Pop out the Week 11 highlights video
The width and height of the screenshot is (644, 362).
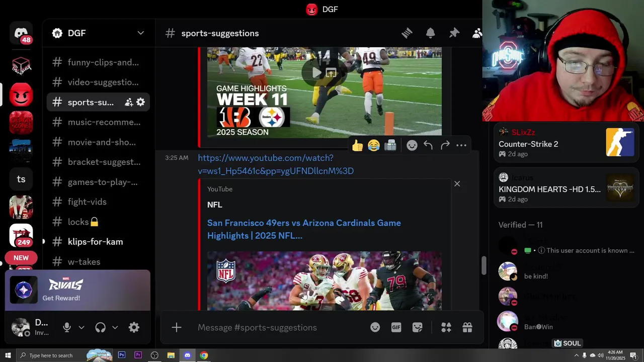click(x=331, y=73)
